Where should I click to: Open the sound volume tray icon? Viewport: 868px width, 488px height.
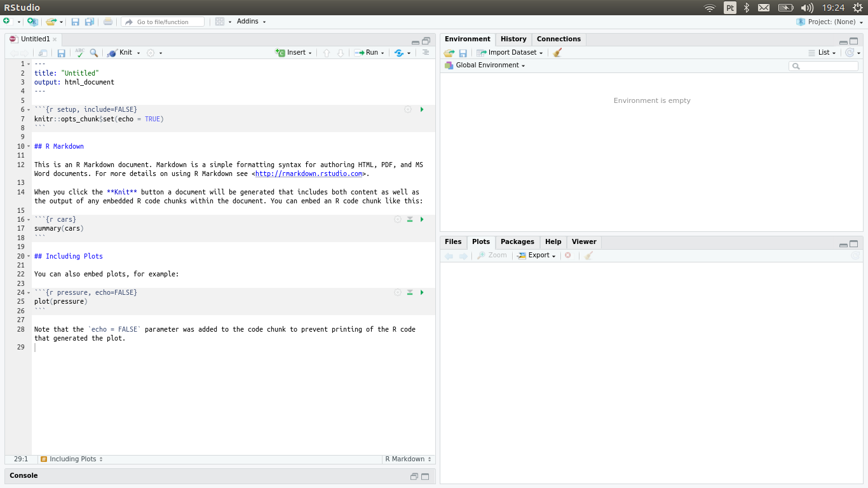tap(807, 8)
